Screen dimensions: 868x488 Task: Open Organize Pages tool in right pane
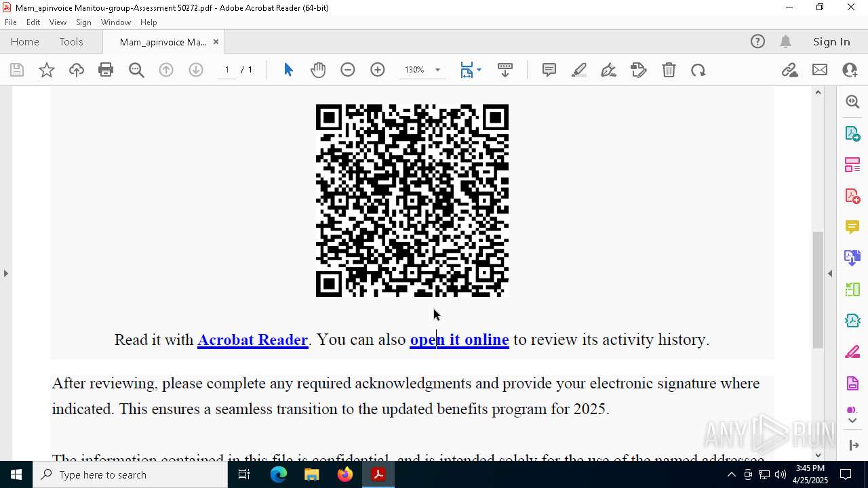852,164
